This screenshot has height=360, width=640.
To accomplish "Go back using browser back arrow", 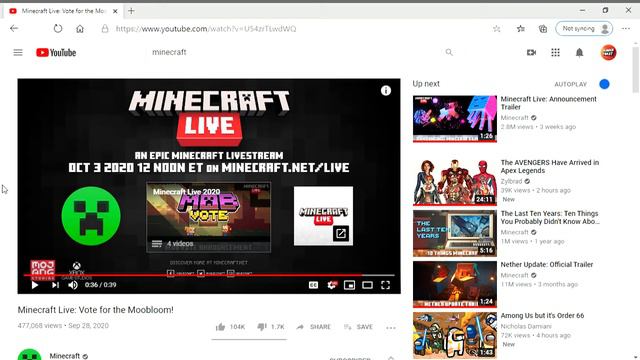I will 14,29.
